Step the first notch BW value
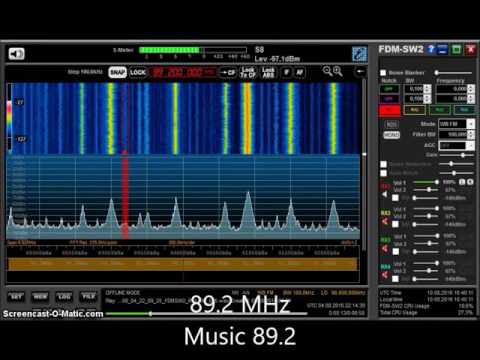Image resolution: width=480 pixels, height=360 pixels. click(x=428, y=89)
